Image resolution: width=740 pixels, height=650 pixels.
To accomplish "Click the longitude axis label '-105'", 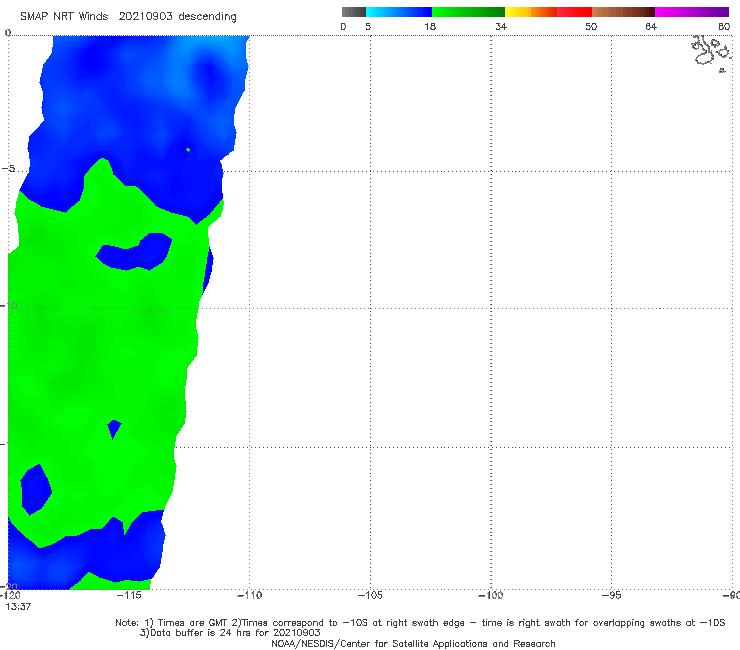I will click(370, 595).
